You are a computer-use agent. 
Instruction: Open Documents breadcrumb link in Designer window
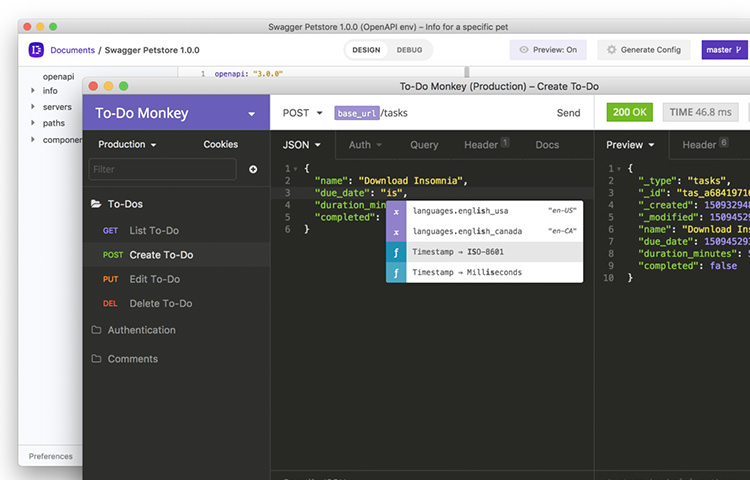click(x=73, y=50)
